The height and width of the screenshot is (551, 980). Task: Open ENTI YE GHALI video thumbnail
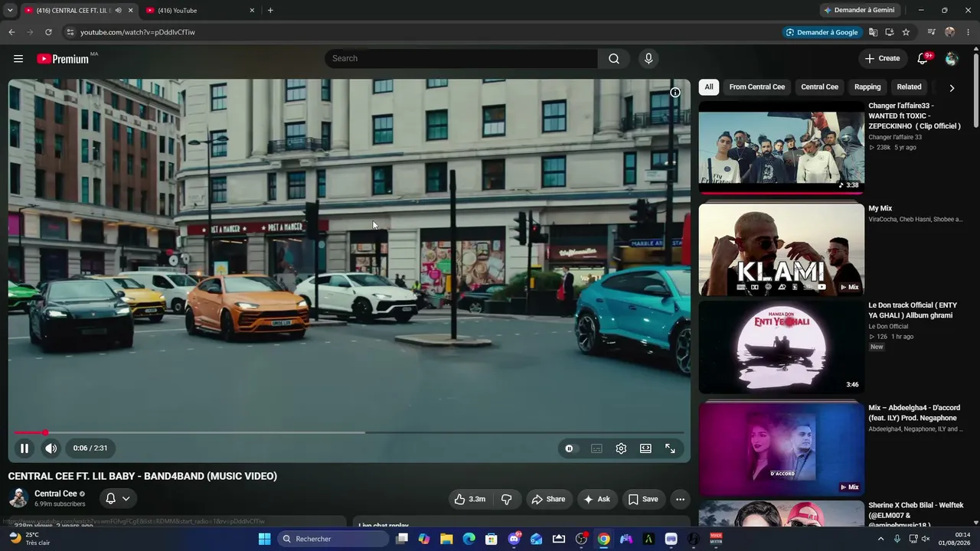[781, 347]
